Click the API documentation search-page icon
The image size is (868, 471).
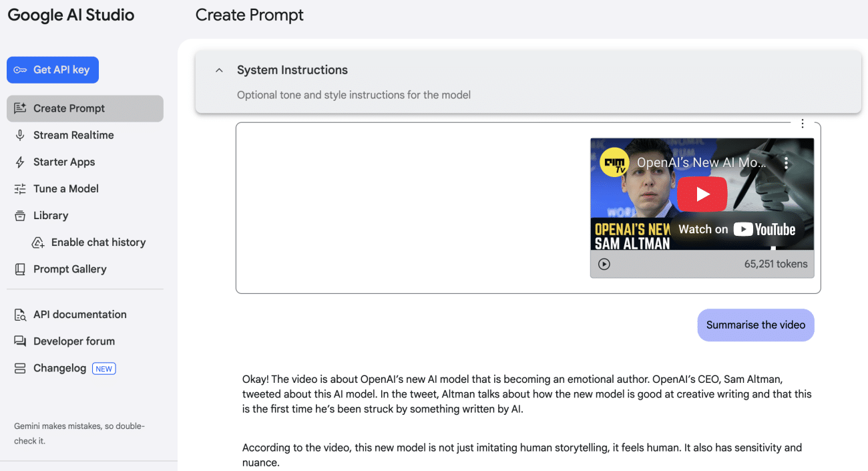(x=20, y=315)
